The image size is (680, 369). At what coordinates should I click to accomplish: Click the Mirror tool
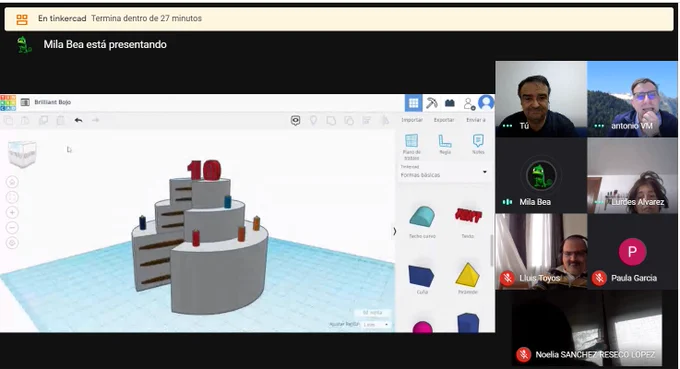tap(384, 121)
